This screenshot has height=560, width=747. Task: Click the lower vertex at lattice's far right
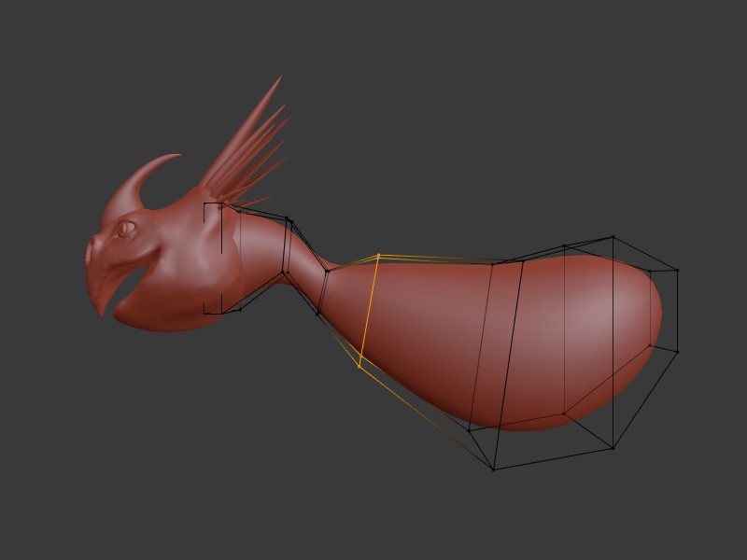[x=676, y=351]
